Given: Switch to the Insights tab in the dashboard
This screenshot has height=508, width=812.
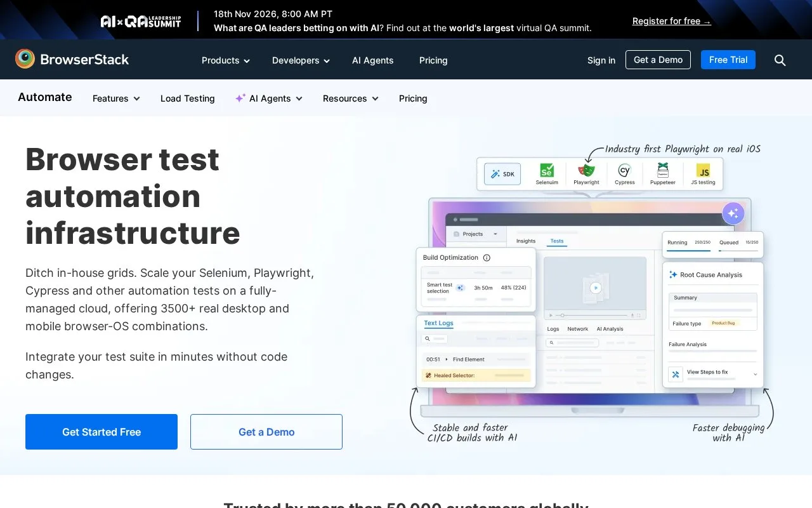Looking at the screenshot, I should [526, 241].
